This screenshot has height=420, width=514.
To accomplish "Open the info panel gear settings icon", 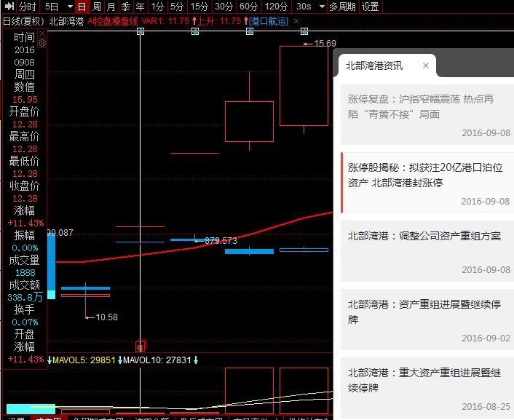I will coord(42,43).
